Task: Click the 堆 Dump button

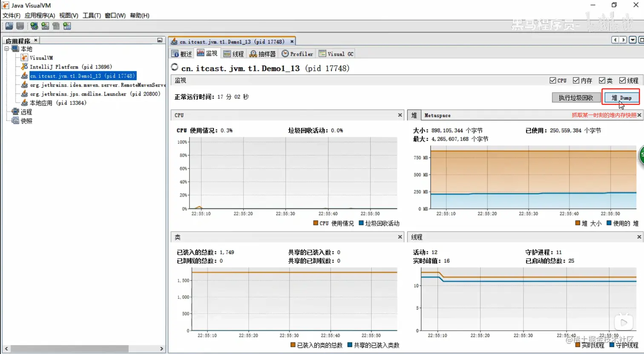Action: 621,98
